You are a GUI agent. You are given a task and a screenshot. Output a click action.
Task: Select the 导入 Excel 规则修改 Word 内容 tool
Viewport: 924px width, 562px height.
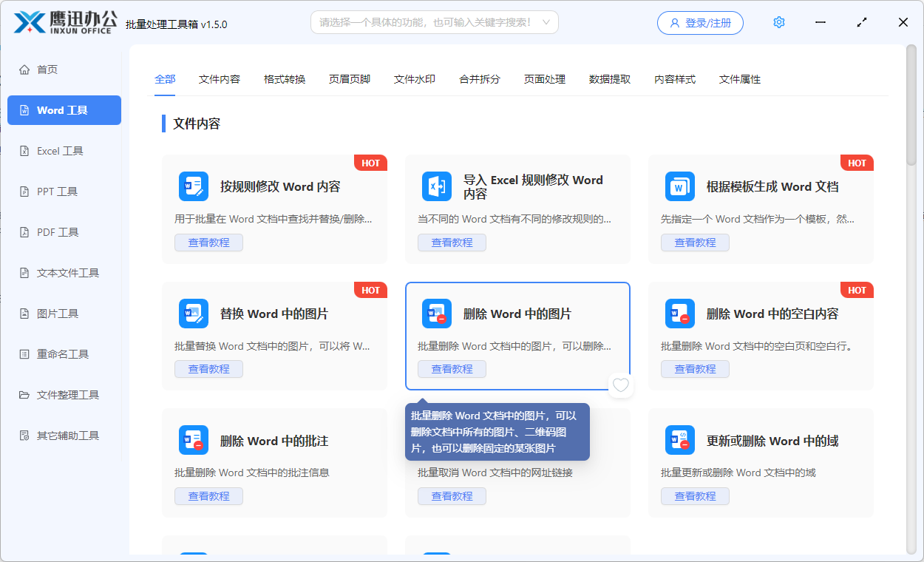point(437,186)
